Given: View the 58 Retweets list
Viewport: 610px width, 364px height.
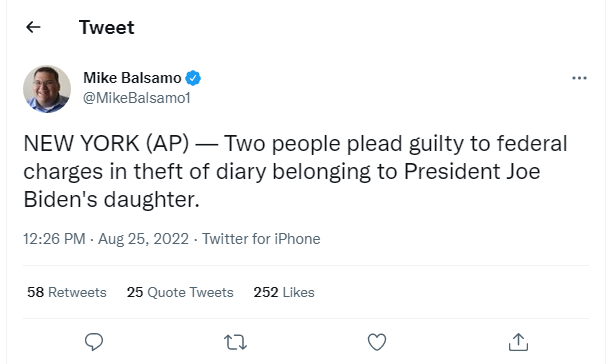Looking at the screenshot, I should click(67, 292).
